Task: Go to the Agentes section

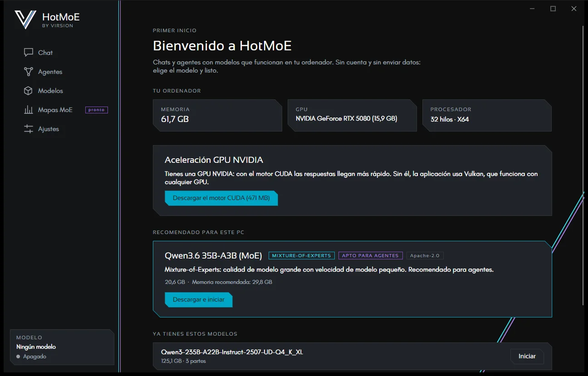Action: (50, 72)
